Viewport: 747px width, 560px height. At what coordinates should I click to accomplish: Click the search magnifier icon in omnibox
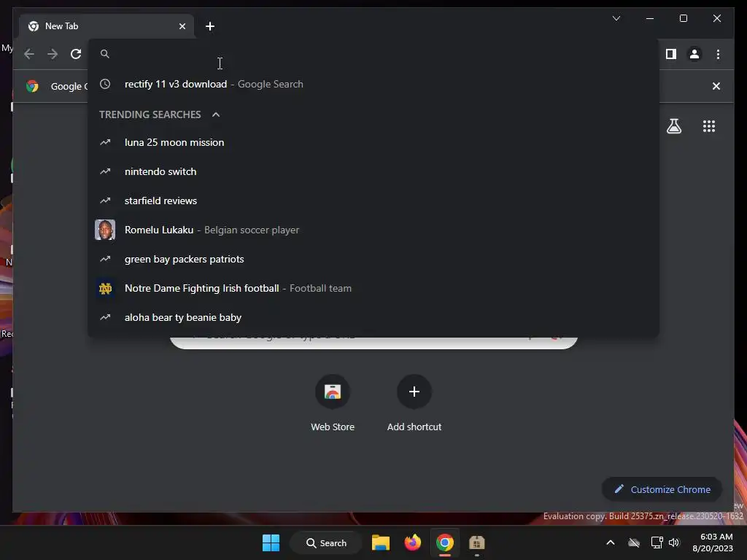point(105,54)
